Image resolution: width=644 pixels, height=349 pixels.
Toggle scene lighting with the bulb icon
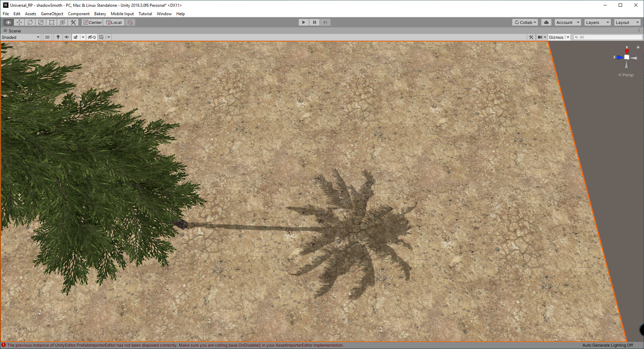[58, 37]
